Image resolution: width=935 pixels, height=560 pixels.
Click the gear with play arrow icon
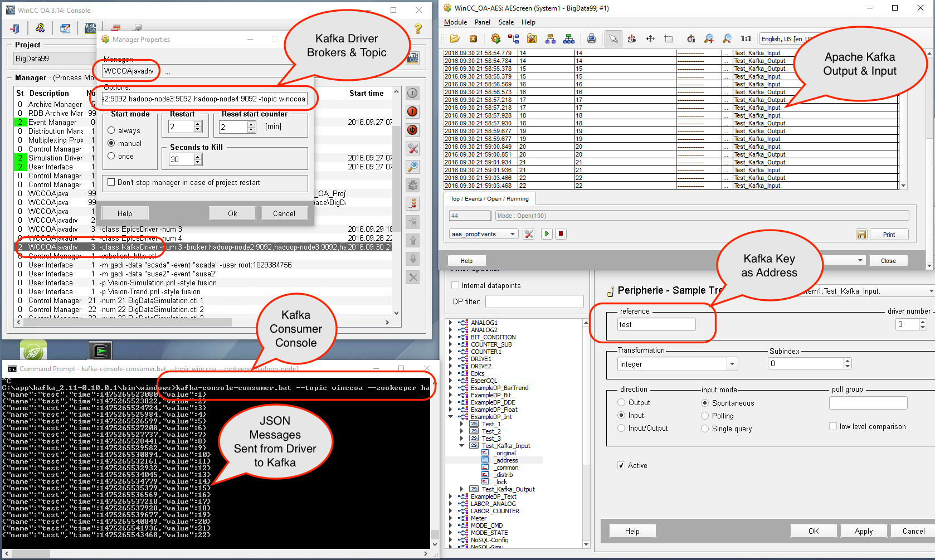pos(495,38)
